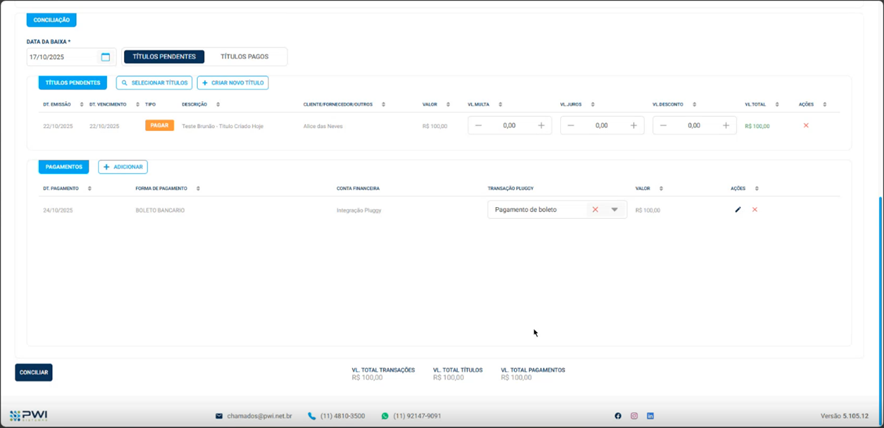Select the Títulos Pendentes tab

click(164, 57)
